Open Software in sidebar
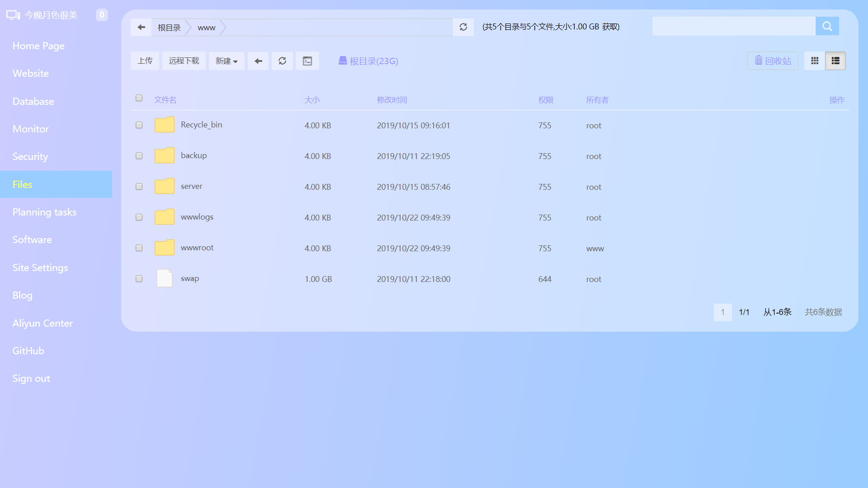 click(x=32, y=239)
